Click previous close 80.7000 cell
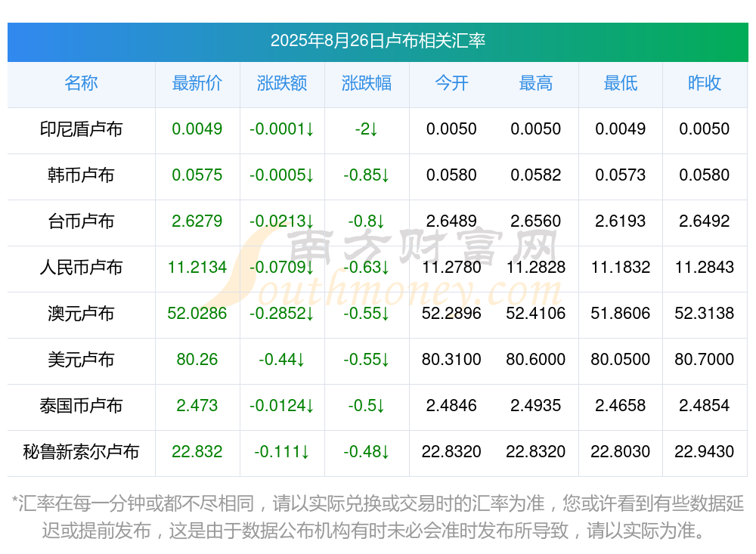This screenshot has width=756, height=554. [x=705, y=360]
